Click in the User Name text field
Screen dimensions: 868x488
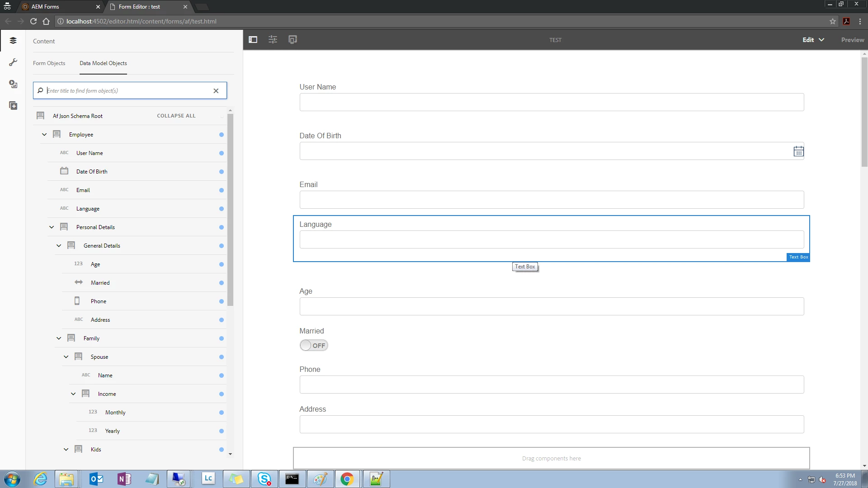[x=552, y=103]
